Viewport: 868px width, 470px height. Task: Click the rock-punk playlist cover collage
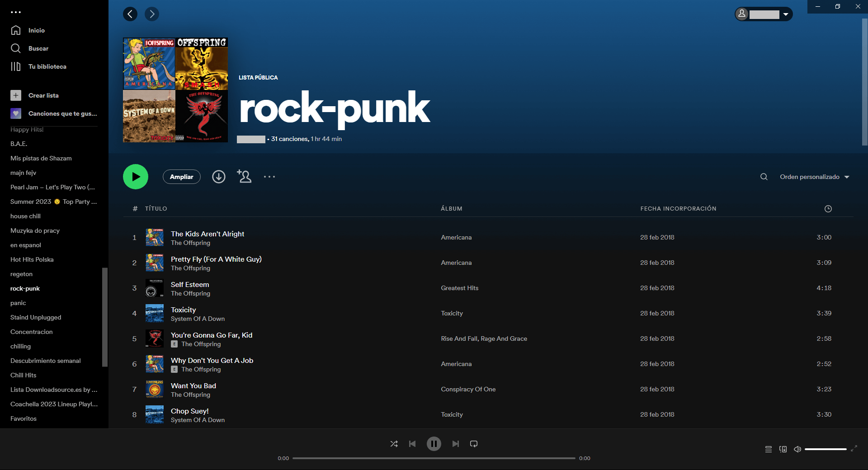click(x=175, y=90)
